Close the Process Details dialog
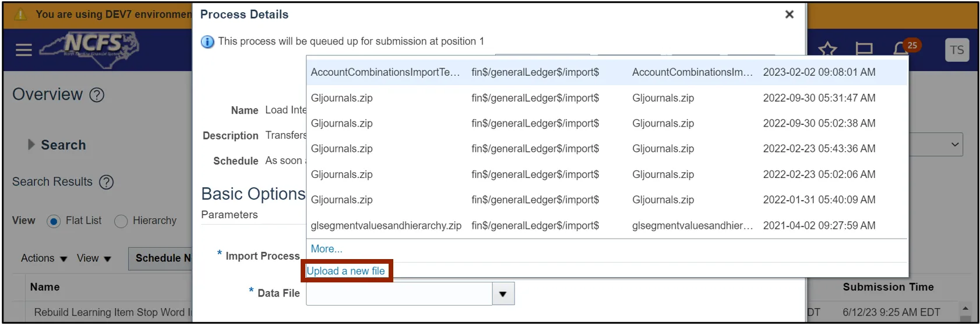The width and height of the screenshot is (980, 325). (789, 15)
